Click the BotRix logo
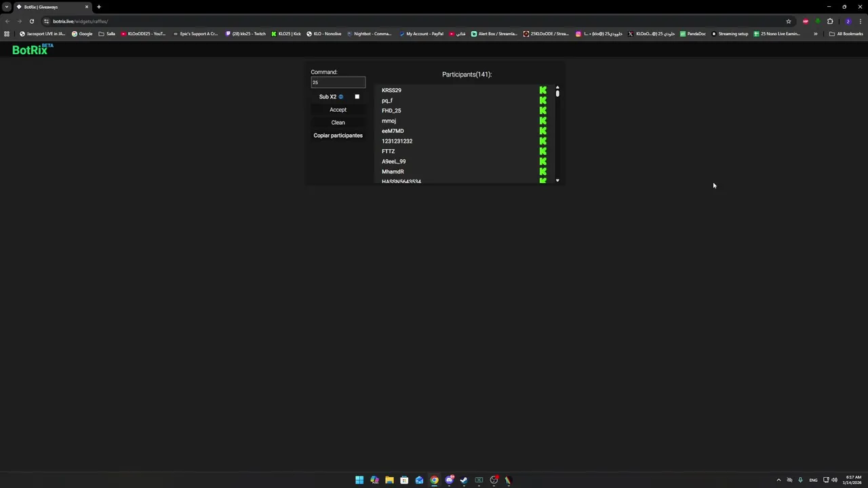This screenshot has width=868, height=488. tap(32, 49)
